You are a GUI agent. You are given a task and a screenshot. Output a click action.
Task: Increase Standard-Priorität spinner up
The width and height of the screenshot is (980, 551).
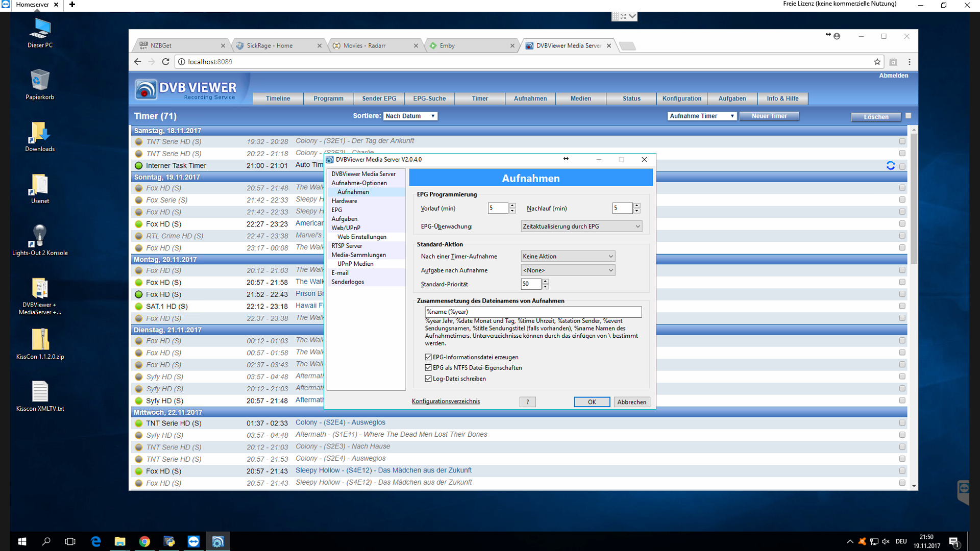[545, 281]
